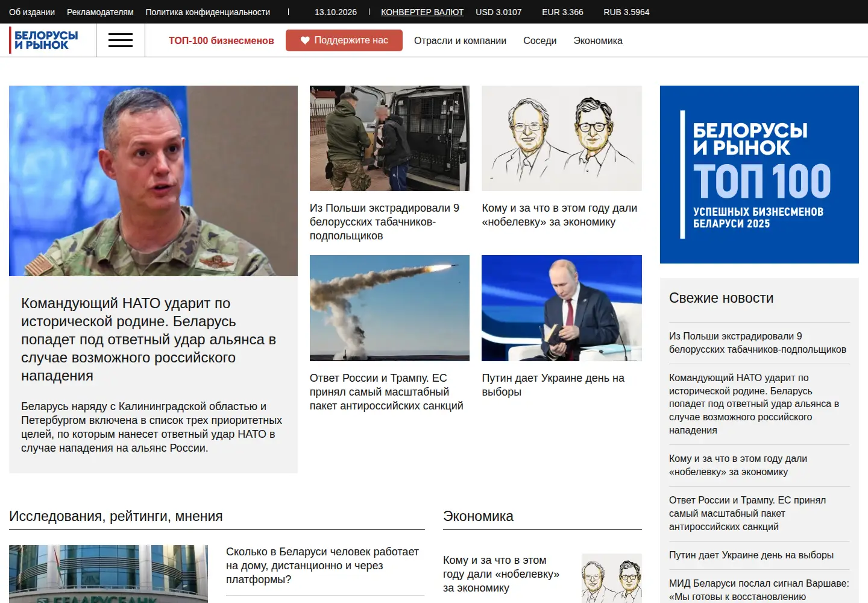Go to the Соседи section
The height and width of the screenshot is (603, 868).
[540, 40]
